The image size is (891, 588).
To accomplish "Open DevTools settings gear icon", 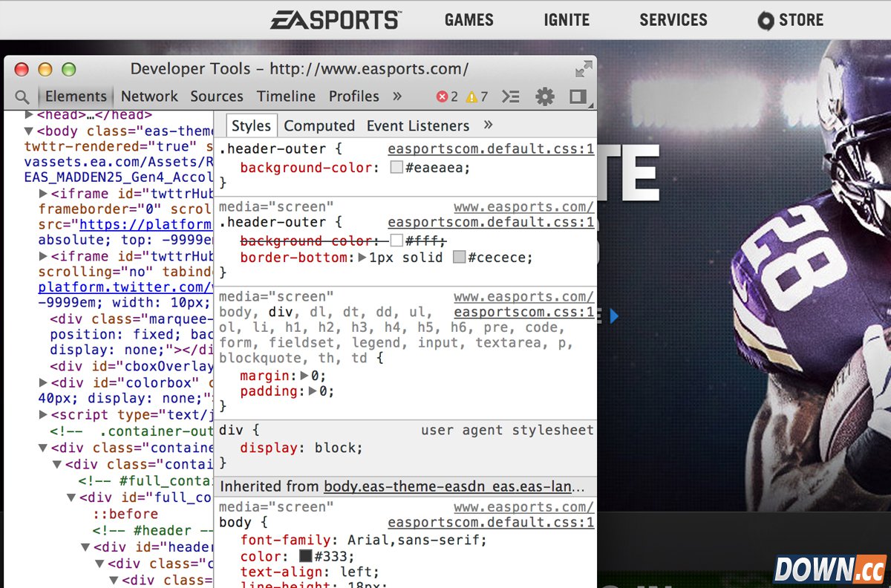I will 545,97.
